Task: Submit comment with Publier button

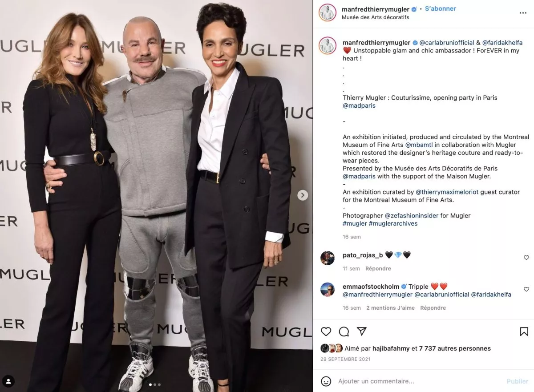Action: [x=518, y=381]
